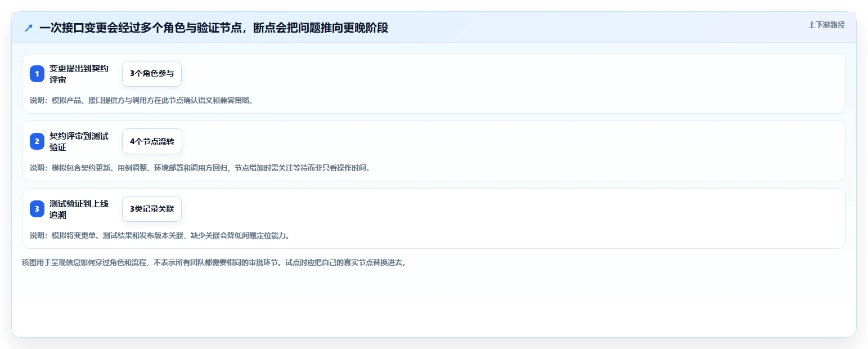
Task: Click the step 3 number badge
Action: pyautogui.click(x=37, y=209)
